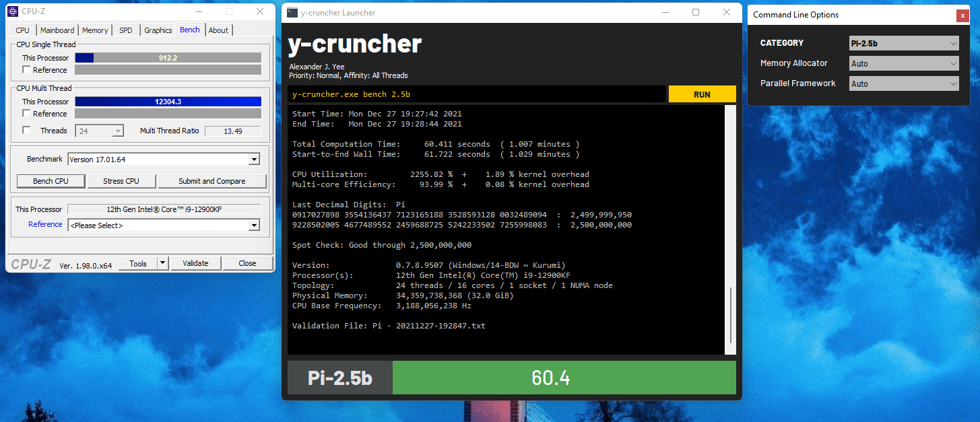
Task: Click the Pi-2.5b label in result footer
Action: (340, 378)
